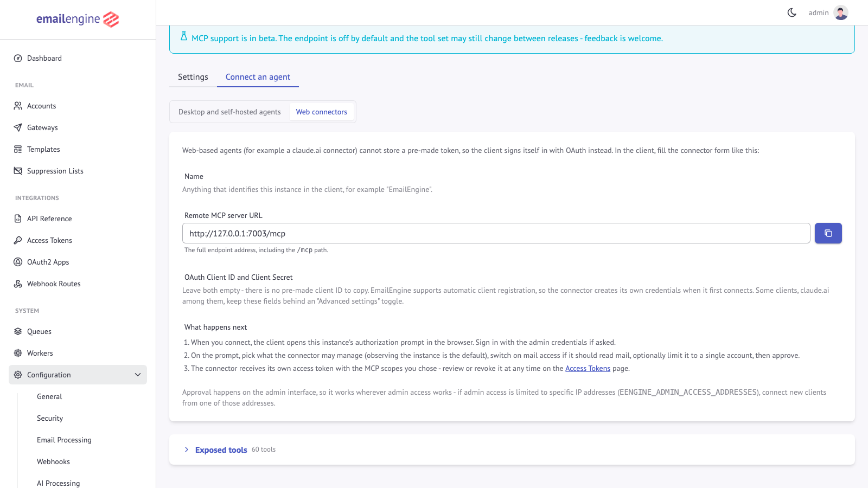Click the Queues stack icon

[18, 331]
